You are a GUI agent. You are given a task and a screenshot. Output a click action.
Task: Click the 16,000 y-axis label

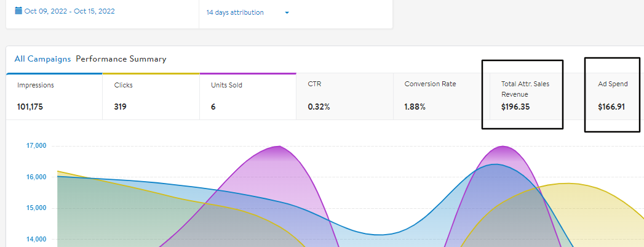point(36,177)
